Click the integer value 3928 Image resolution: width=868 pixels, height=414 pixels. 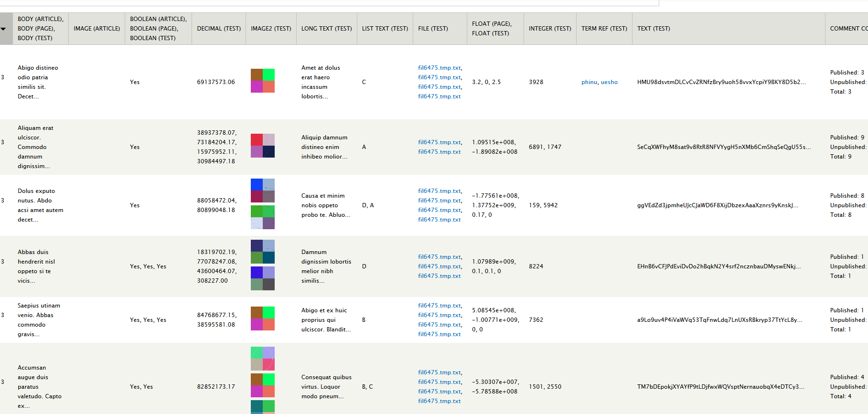(536, 82)
